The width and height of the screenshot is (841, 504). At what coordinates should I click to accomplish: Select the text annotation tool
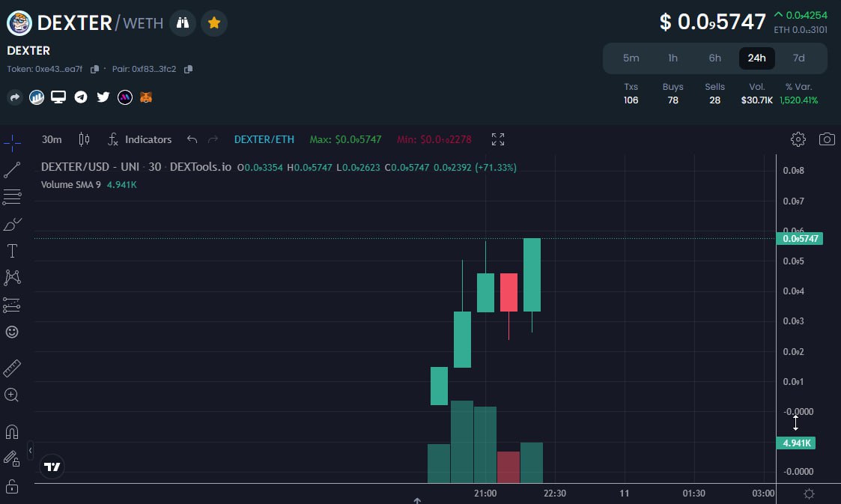(12, 251)
